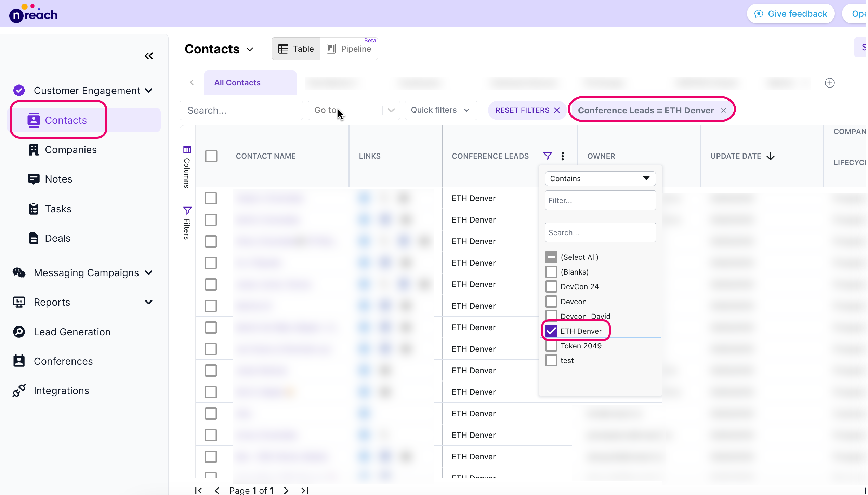Check the Token 2049 filter option

click(x=551, y=346)
